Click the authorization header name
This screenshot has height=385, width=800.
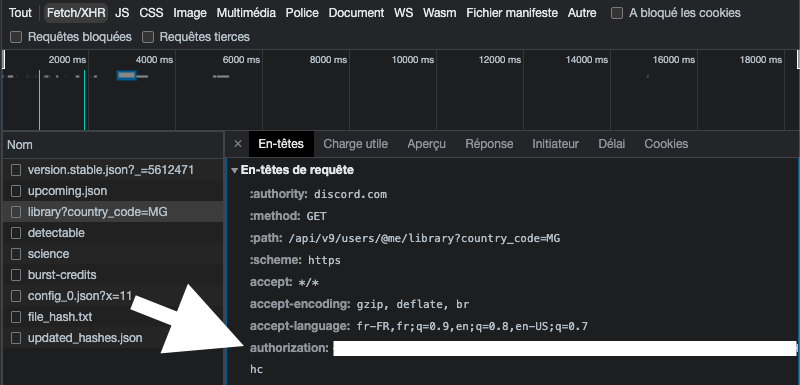tap(289, 348)
